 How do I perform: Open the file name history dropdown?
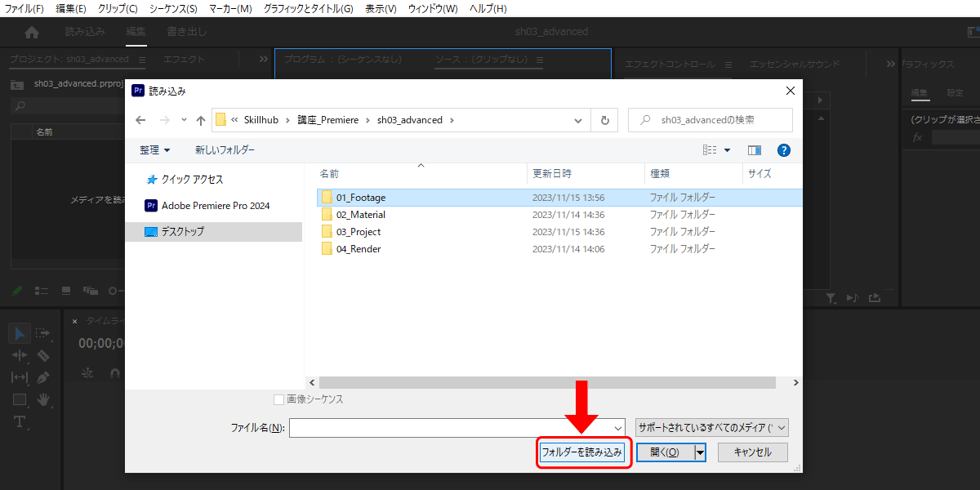pos(618,428)
